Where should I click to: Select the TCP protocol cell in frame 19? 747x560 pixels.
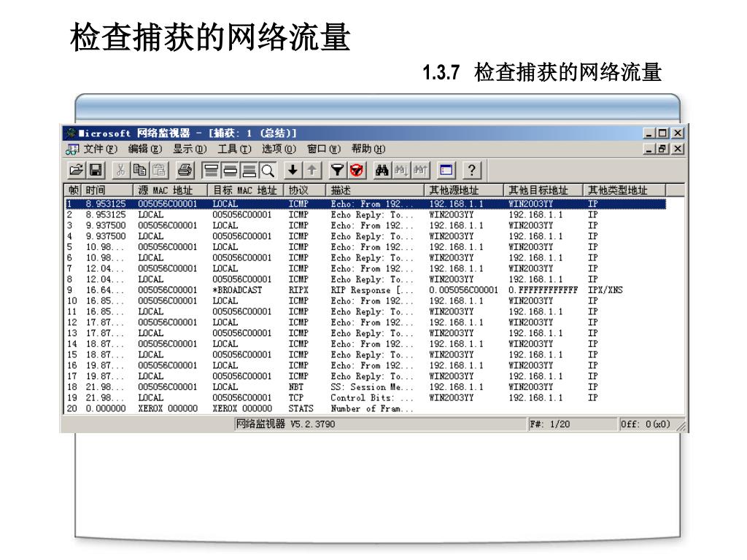[x=296, y=397]
